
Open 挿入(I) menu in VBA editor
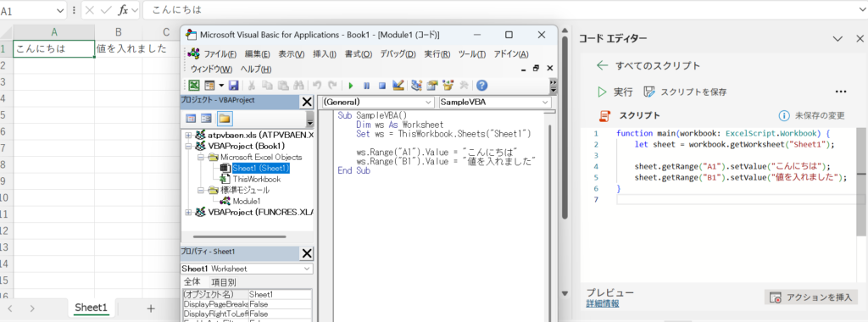click(325, 54)
